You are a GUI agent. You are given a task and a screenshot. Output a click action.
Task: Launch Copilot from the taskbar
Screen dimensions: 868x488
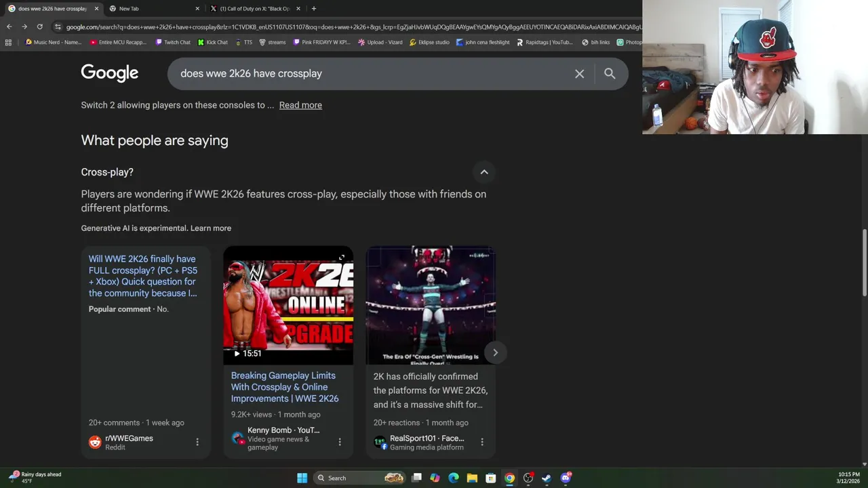(x=435, y=478)
